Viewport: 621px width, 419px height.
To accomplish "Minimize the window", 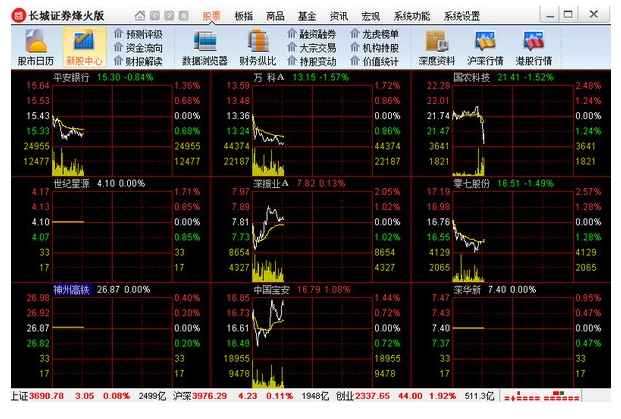I will tap(550, 15).
